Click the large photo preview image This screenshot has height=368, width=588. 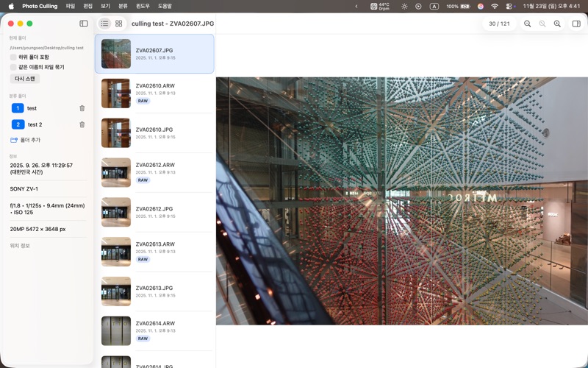402,201
